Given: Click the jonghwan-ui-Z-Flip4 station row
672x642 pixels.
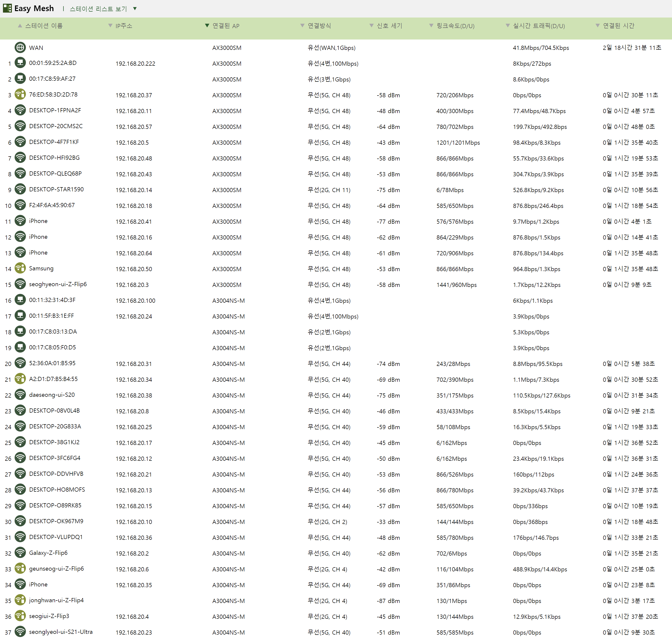Looking at the screenshot, I should point(336,600).
